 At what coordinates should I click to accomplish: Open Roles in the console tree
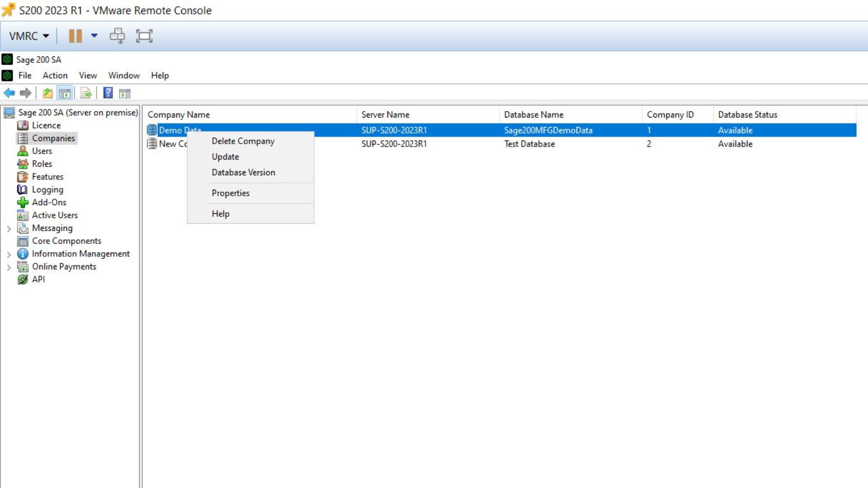click(x=42, y=164)
